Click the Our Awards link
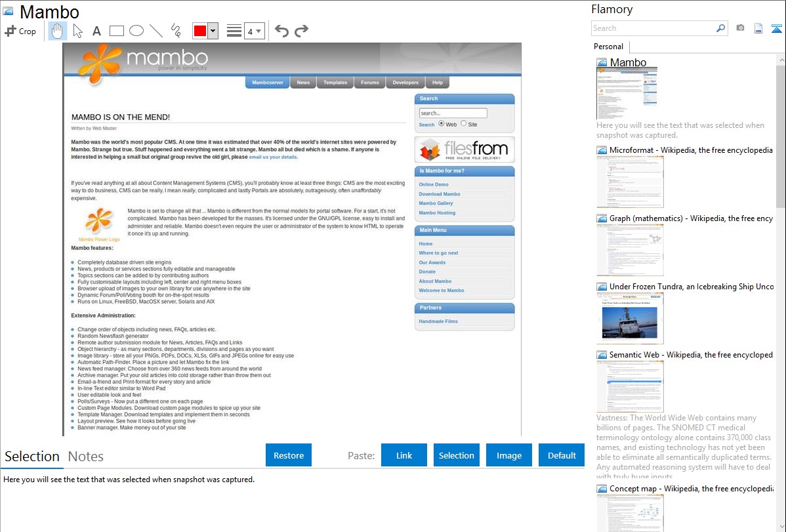 click(x=432, y=262)
